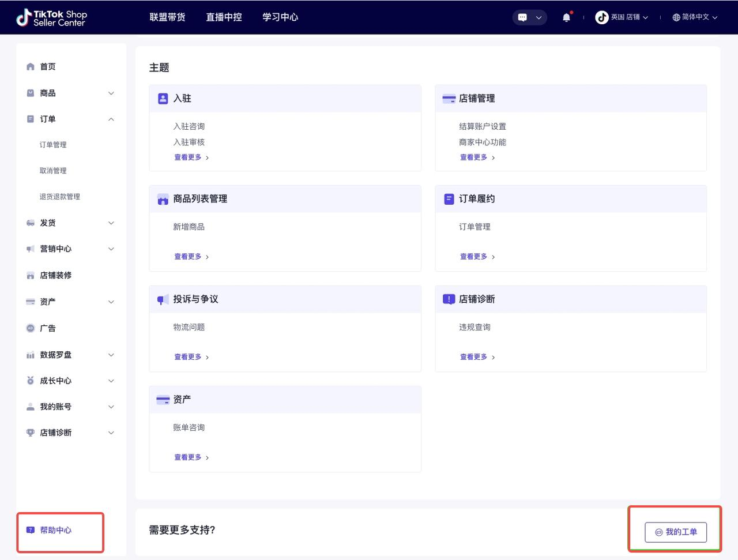Click the 资产 card icon in sidebar

pyautogui.click(x=31, y=302)
